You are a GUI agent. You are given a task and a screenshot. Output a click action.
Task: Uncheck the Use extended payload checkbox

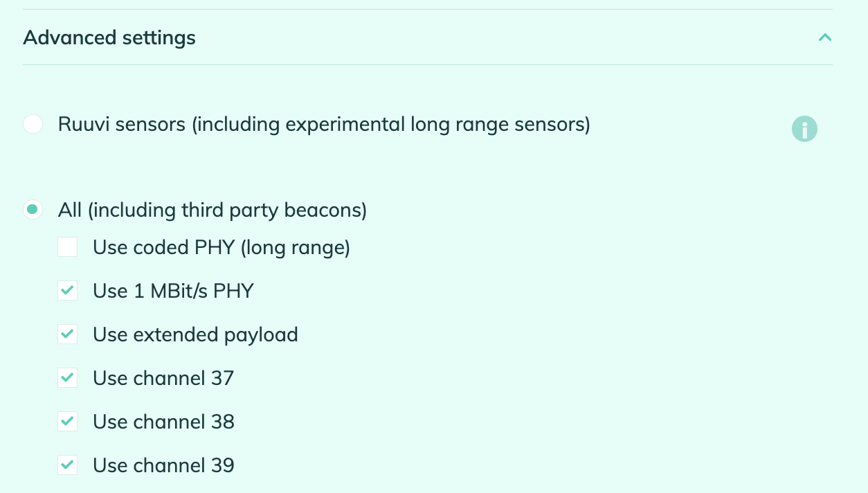(x=67, y=334)
